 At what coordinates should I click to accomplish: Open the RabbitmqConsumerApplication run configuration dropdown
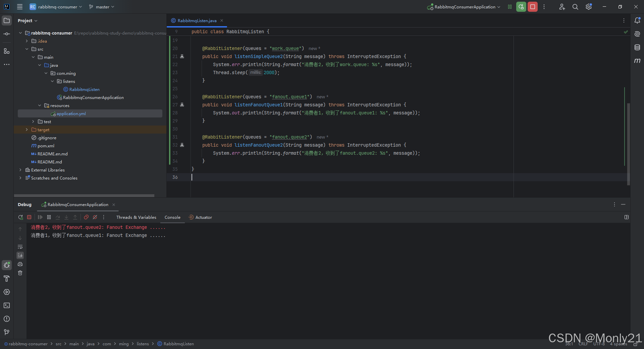(464, 7)
